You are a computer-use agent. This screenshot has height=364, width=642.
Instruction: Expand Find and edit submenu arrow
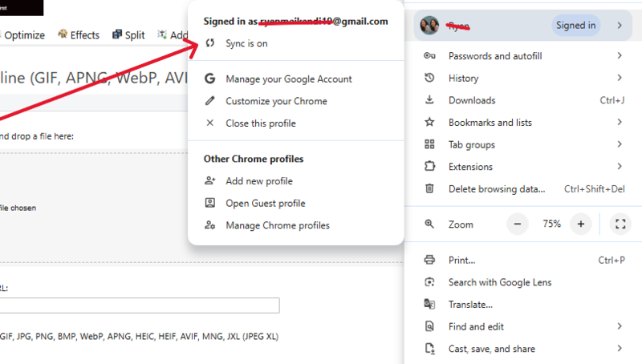[620, 326]
